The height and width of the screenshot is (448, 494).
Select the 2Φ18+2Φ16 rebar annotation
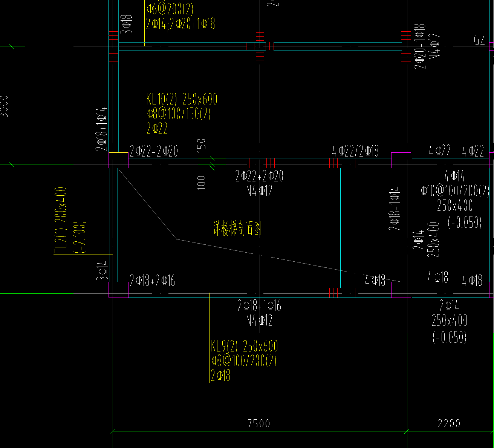[152, 281]
